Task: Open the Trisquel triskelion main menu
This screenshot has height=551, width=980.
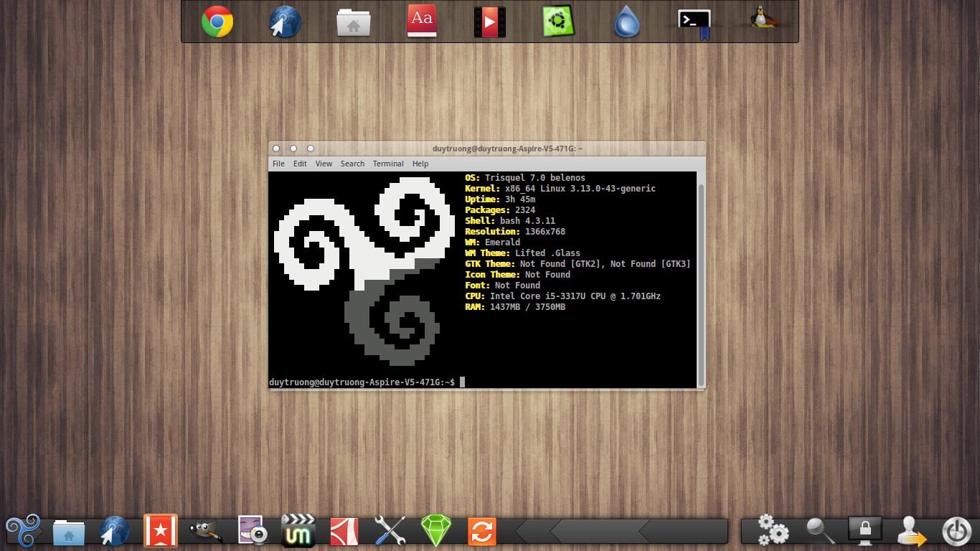Action: [x=23, y=532]
